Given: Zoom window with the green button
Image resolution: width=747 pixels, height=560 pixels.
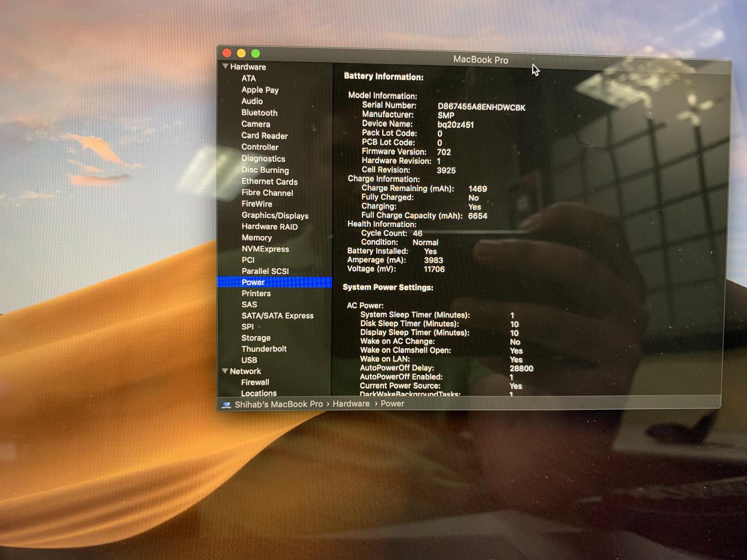Looking at the screenshot, I should 255,53.
